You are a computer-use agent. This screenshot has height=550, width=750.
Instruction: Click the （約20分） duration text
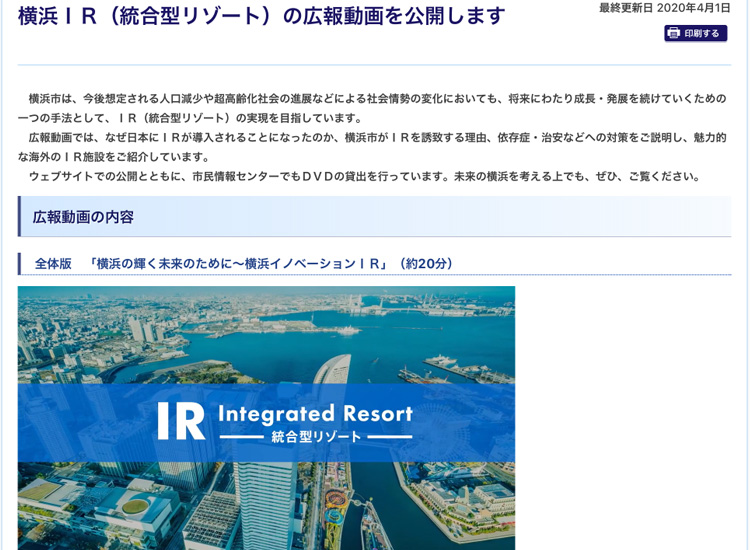426,264
